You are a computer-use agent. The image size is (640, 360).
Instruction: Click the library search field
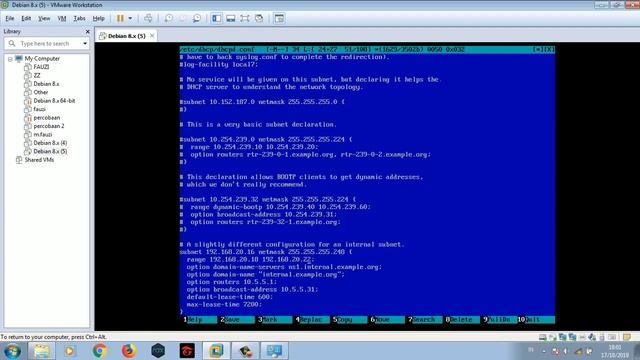pyautogui.click(x=47, y=43)
